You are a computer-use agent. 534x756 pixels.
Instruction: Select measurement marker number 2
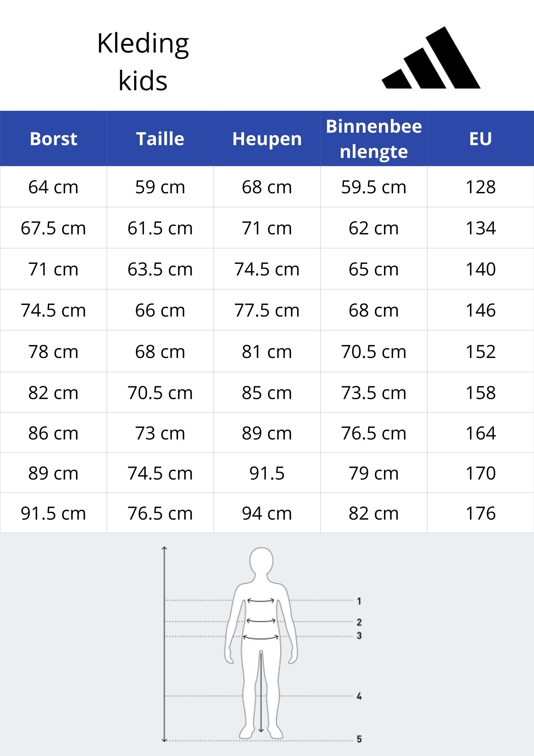point(359,622)
